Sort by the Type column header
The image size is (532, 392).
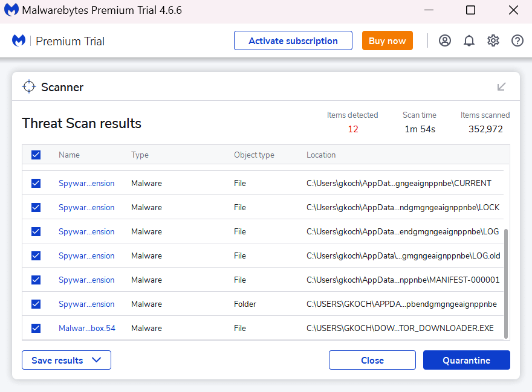[140, 155]
